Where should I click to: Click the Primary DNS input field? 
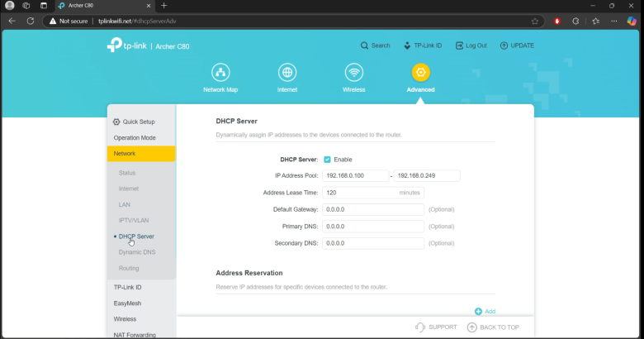click(373, 227)
